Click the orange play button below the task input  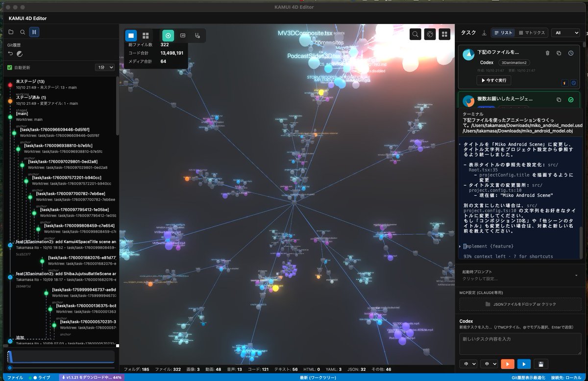(508, 364)
